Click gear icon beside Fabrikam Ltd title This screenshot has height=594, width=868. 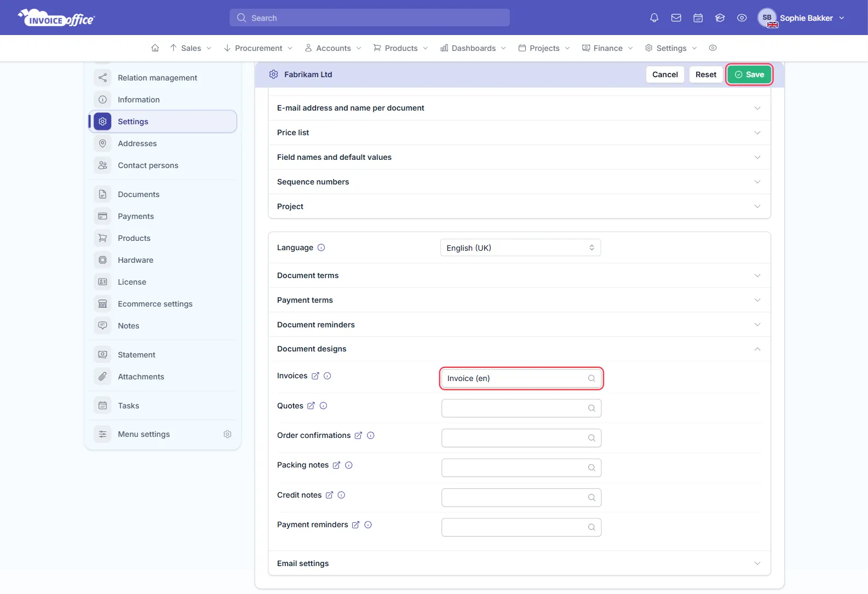click(x=274, y=74)
